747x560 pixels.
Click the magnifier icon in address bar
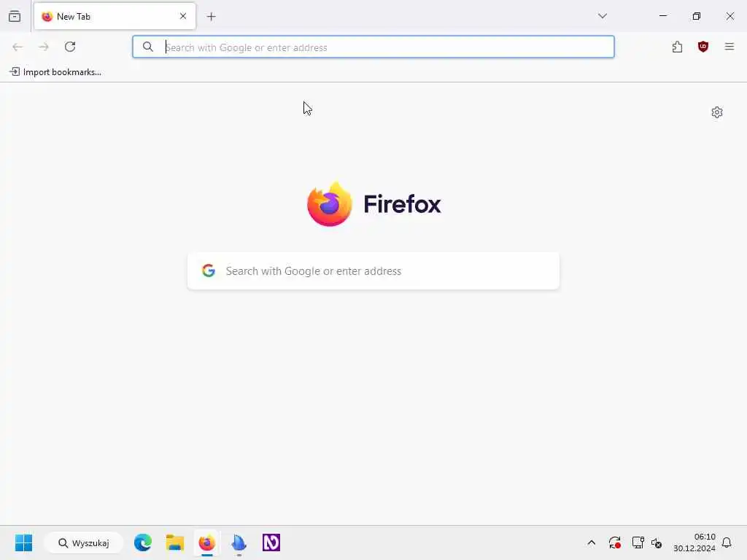[147, 47]
